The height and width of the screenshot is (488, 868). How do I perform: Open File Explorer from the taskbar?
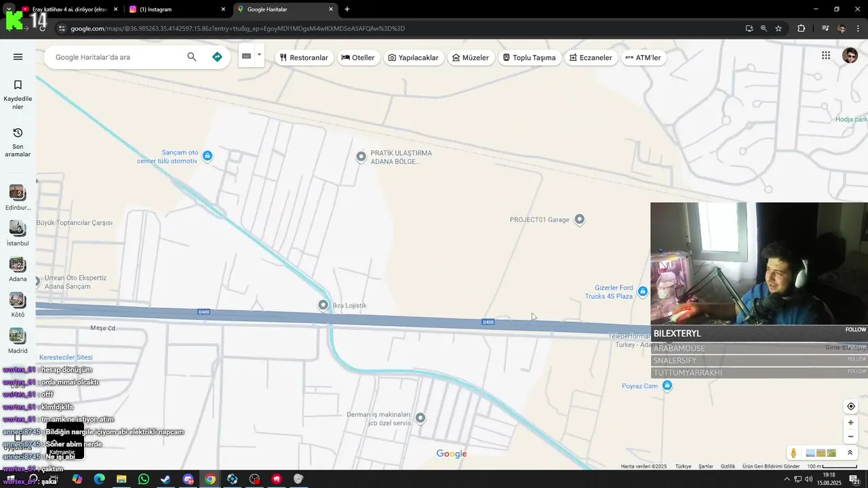pyautogui.click(x=121, y=479)
